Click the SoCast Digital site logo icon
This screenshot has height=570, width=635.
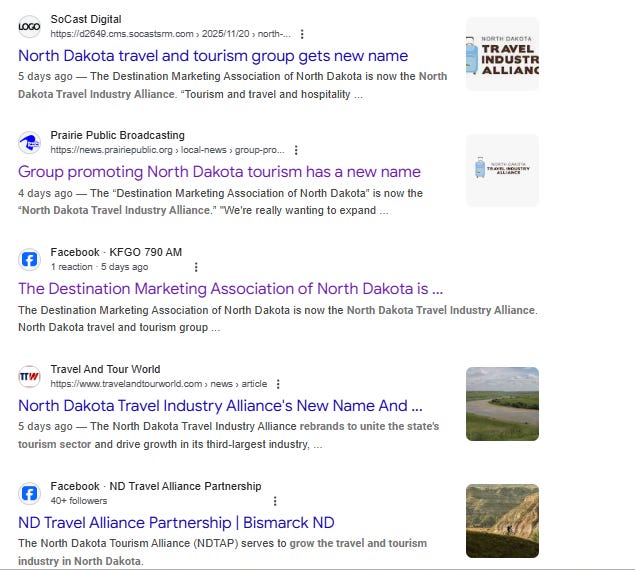pos(29,27)
